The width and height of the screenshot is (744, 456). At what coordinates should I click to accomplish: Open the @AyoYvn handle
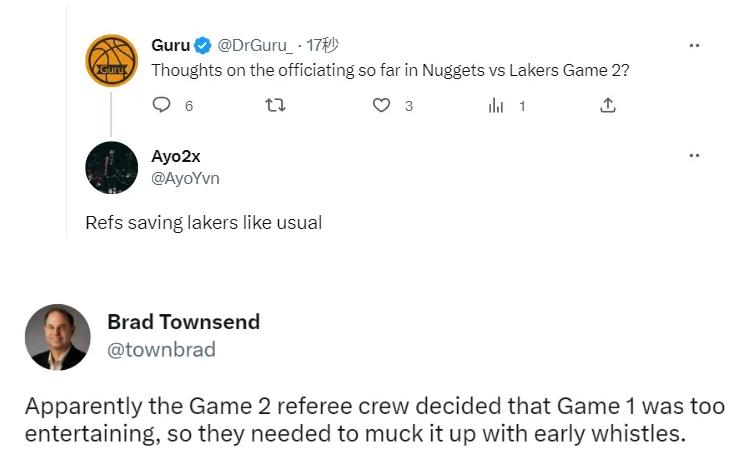(x=185, y=178)
